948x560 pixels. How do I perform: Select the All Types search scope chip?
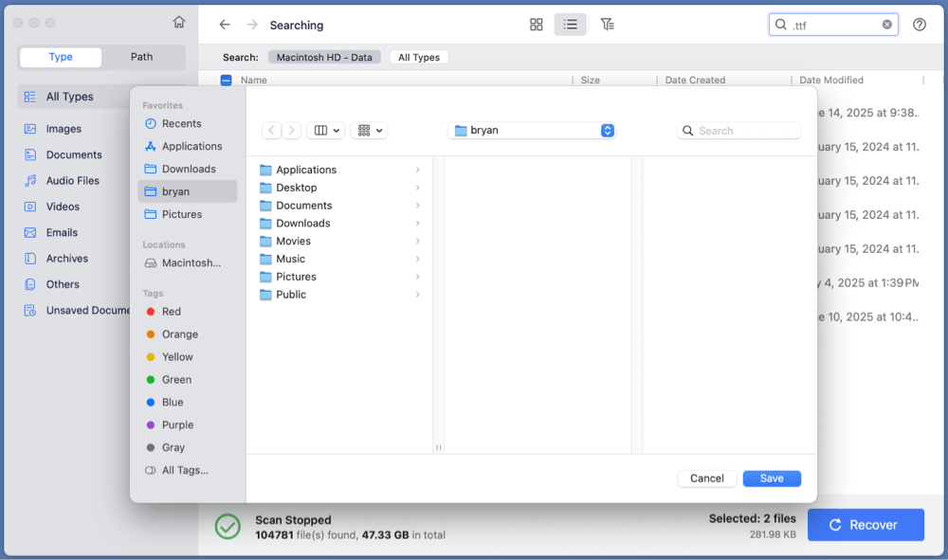pos(418,57)
